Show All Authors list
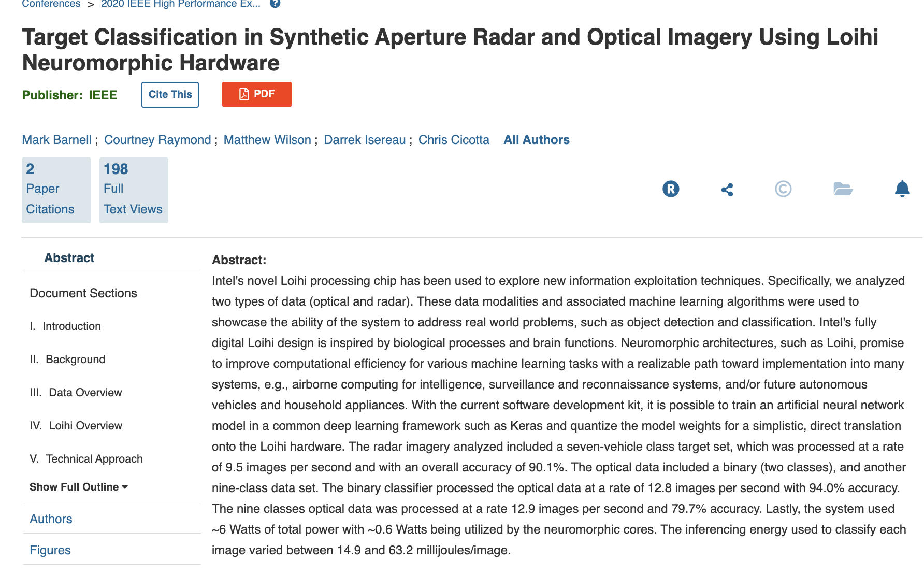Image resolution: width=924 pixels, height=575 pixels. click(x=536, y=140)
